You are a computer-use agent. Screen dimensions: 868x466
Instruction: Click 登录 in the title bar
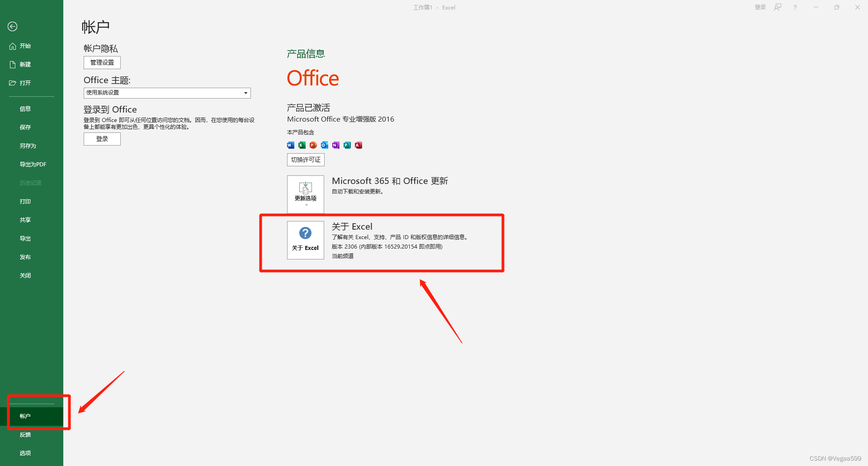(x=760, y=7)
